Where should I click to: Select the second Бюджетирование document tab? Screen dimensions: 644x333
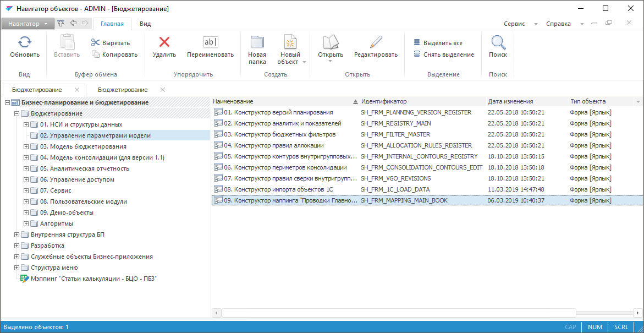click(x=123, y=90)
